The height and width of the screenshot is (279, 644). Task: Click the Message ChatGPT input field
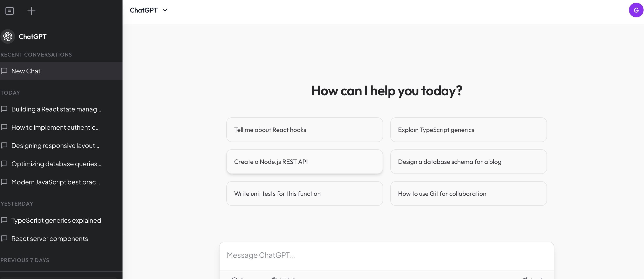pos(387,255)
